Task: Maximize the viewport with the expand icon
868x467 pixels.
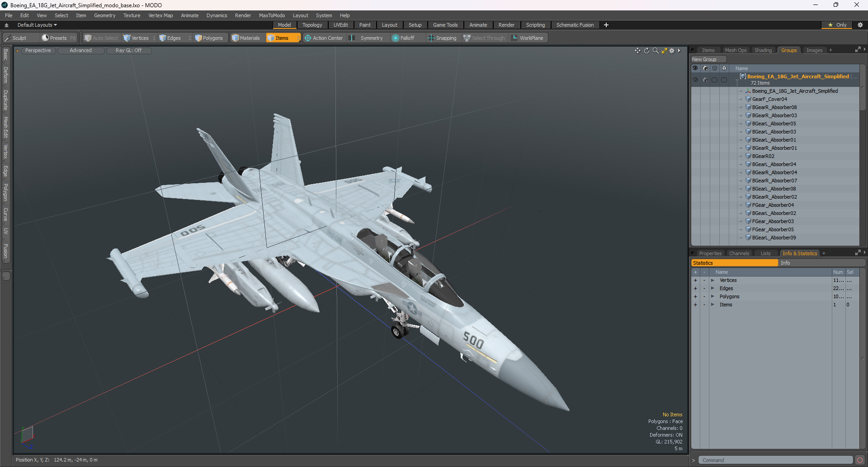Action: coord(664,51)
